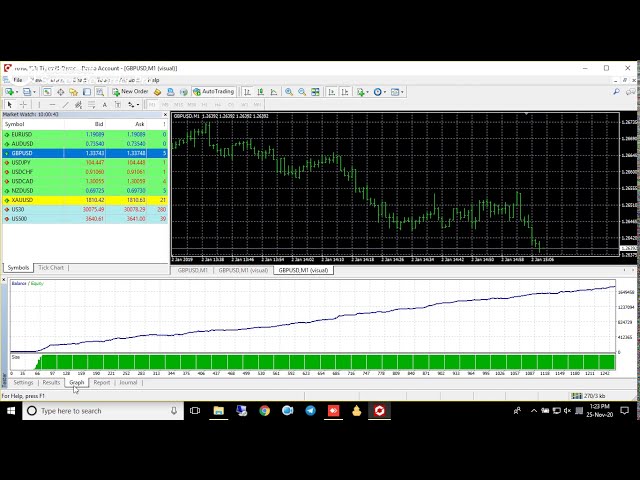The width and height of the screenshot is (640, 480).
Task: Select the crosshair tool
Action: coord(23,104)
